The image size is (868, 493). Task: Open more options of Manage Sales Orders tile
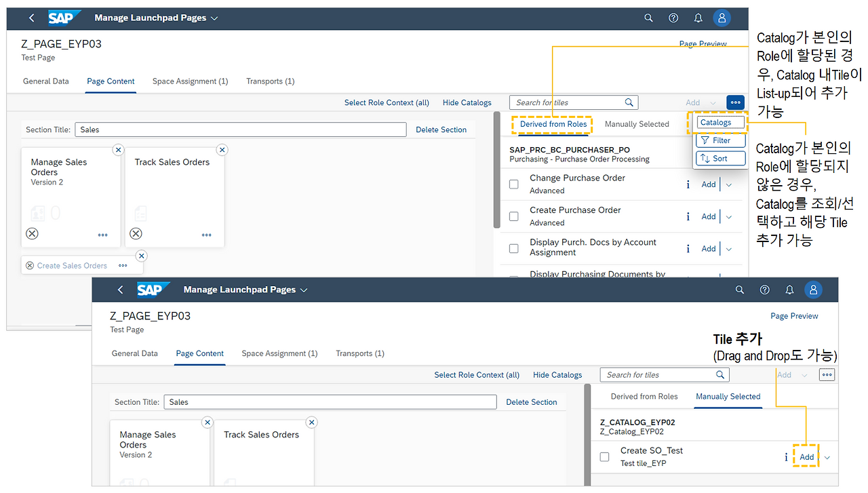[x=102, y=235]
